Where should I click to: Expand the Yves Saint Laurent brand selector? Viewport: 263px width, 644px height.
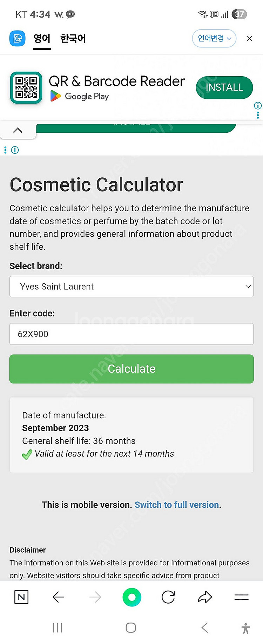point(131,287)
